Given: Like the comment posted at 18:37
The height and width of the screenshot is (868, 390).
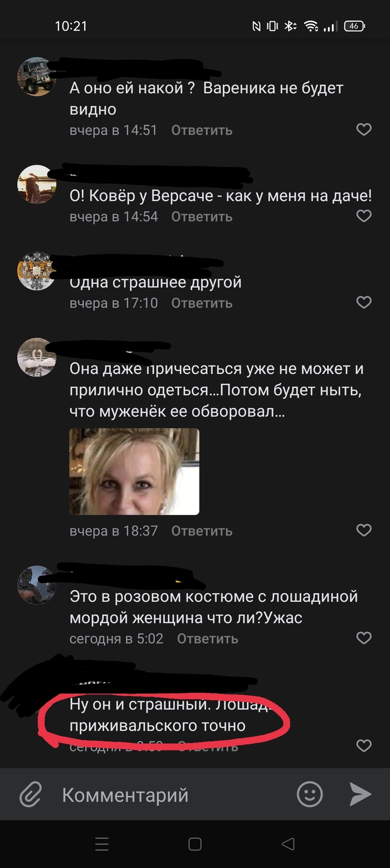Looking at the screenshot, I should pyautogui.click(x=364, y=530).
